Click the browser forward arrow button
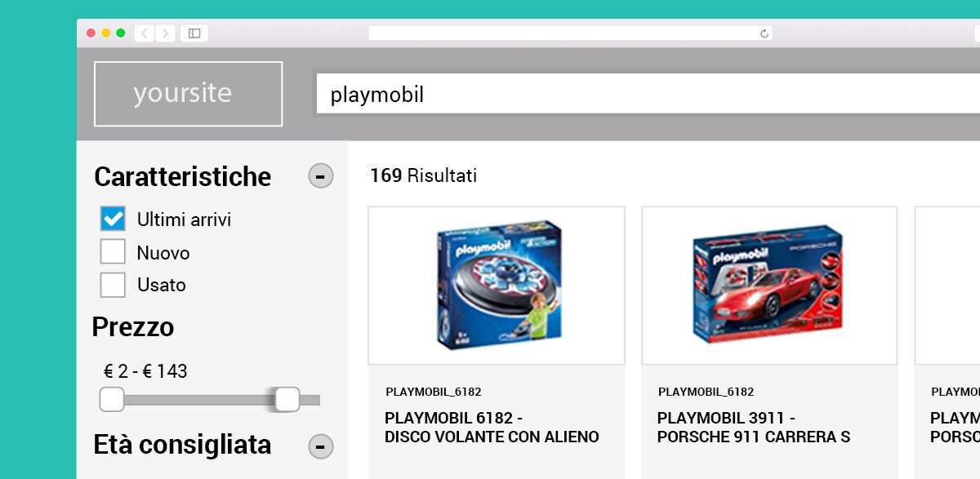Viewport: 980px width, 479px height. pos(166,33)
